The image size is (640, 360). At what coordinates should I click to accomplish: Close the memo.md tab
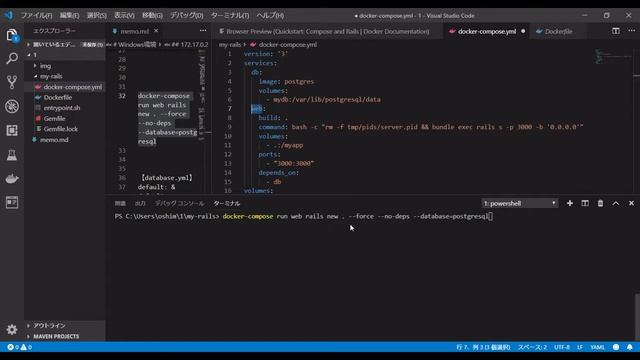click(156, 31)
